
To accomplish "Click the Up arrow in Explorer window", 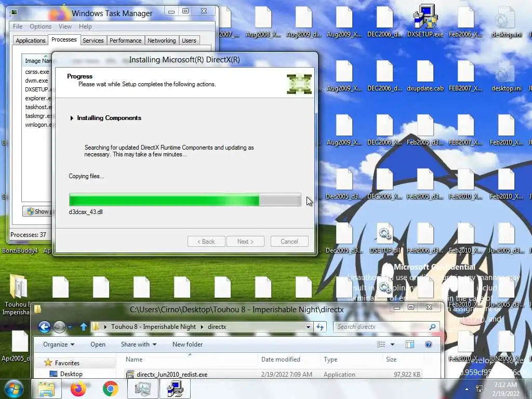I will tap(84, 327).
